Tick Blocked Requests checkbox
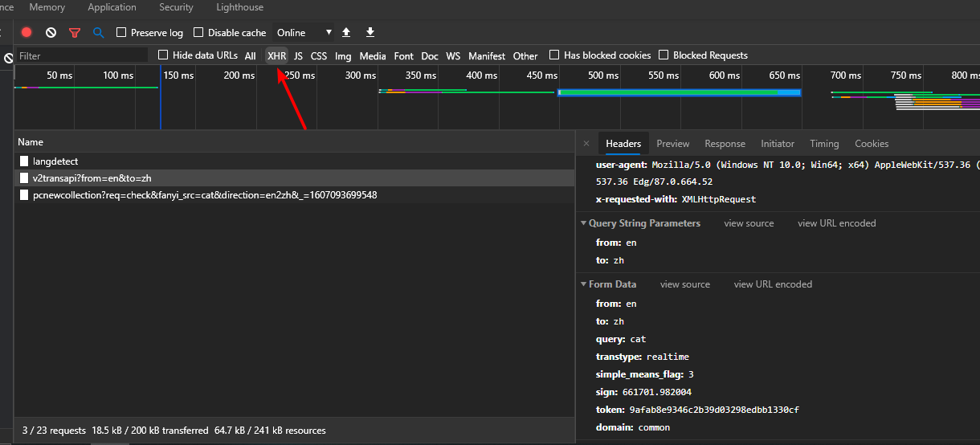 coord(664,55)
